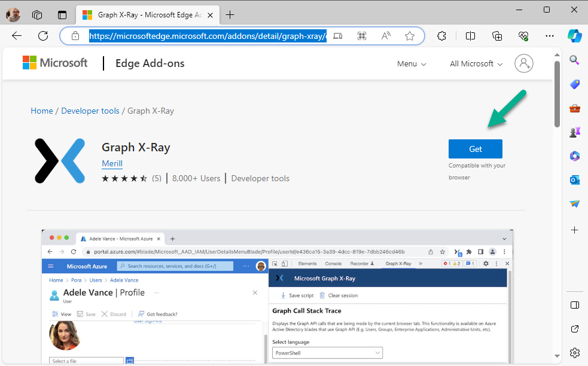
Task: Open sidebar settings gear
Action: click(574, 353)
